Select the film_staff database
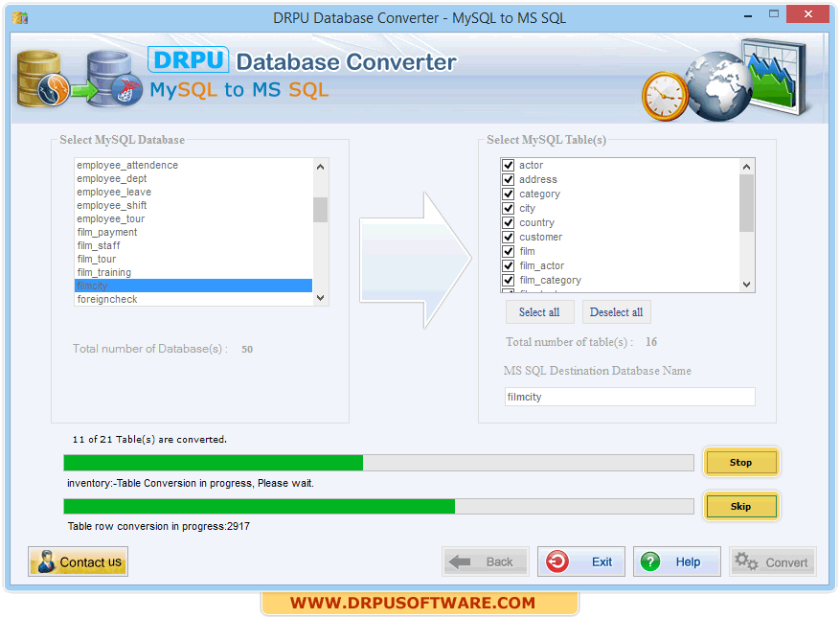This screenshot has width=840, height=618. click(x=193, y=245)
